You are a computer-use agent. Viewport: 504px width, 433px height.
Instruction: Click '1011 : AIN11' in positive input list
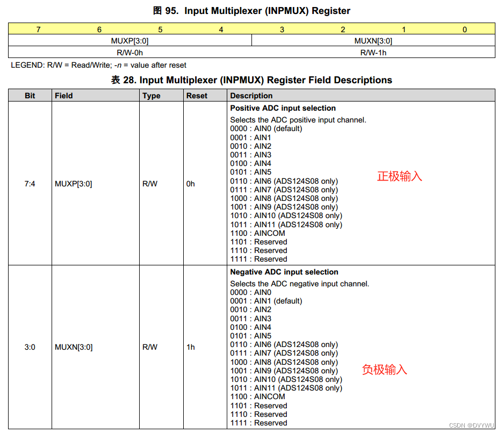click(286, 225)
